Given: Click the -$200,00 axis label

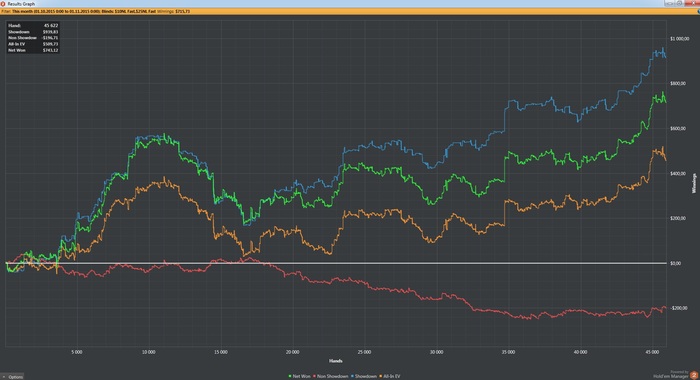Looking at the screenshot, I should (x=679, y=308).
